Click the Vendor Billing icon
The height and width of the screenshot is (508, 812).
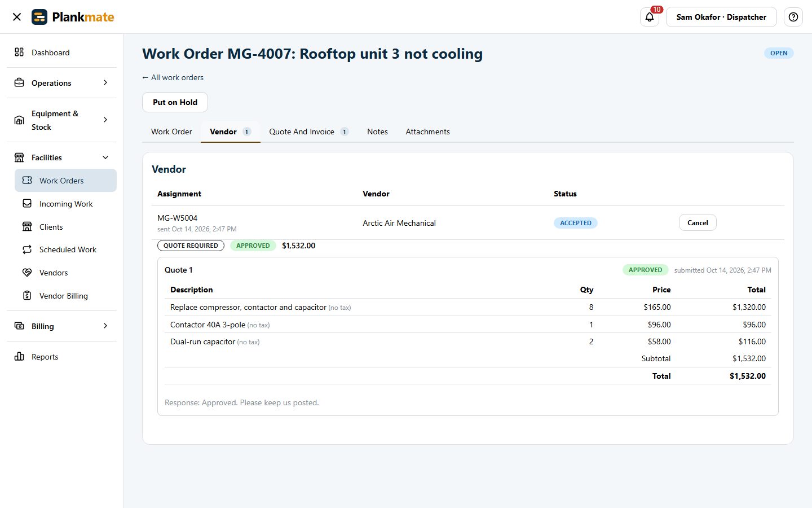click(x=27, y=295)
